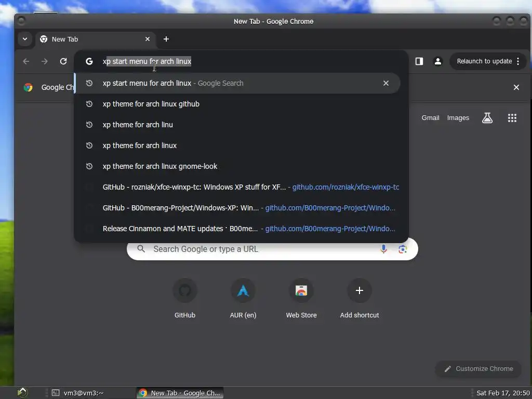
Task: Open the panel start menu icon
Action: point(22,393)
